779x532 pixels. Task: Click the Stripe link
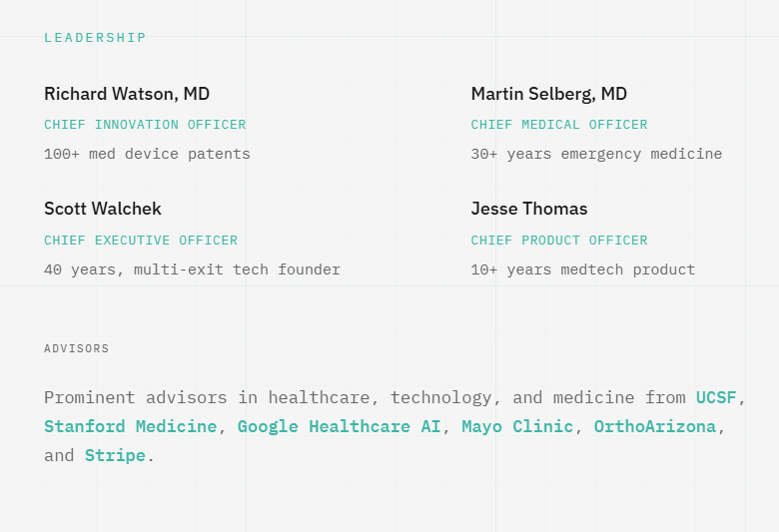coord(115,455)
